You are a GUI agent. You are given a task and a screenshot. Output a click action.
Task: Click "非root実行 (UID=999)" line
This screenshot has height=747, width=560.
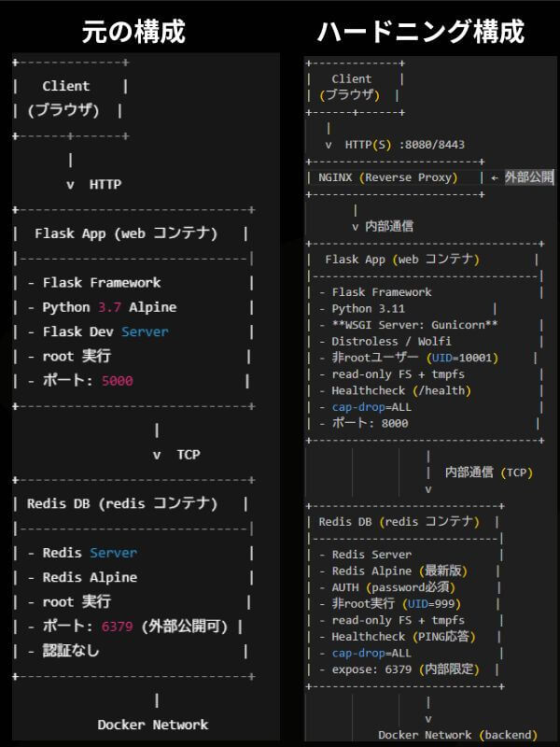click(x=396, y=603)
